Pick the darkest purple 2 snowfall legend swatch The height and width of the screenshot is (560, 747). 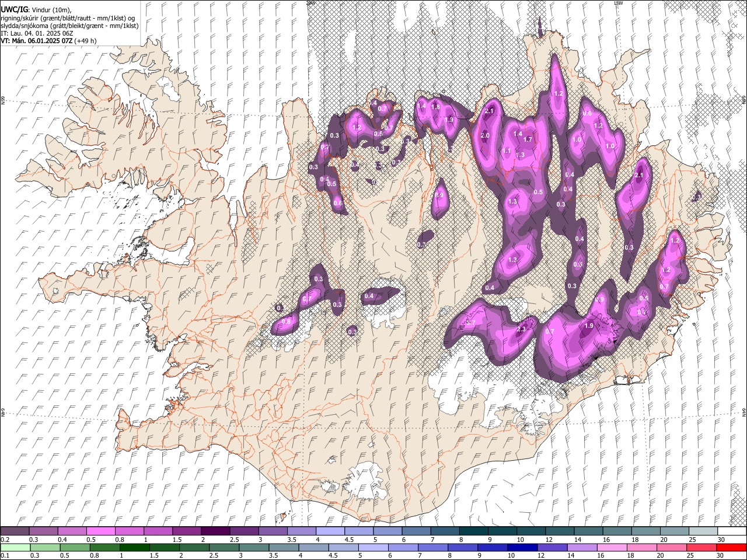pyautogui.click(x=215, y=531)
